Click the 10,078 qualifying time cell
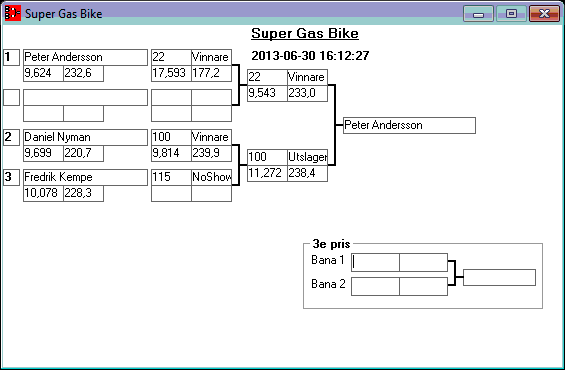 point(43,193)
